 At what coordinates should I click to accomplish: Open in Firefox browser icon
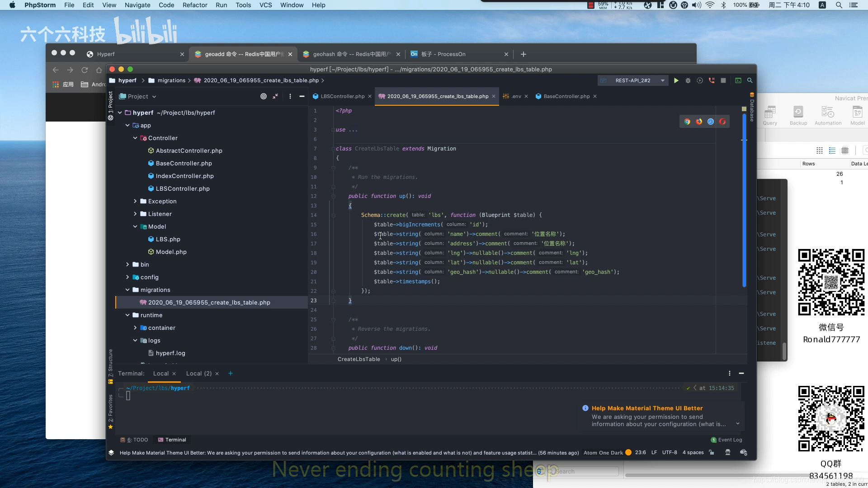[x=699, y=122]
